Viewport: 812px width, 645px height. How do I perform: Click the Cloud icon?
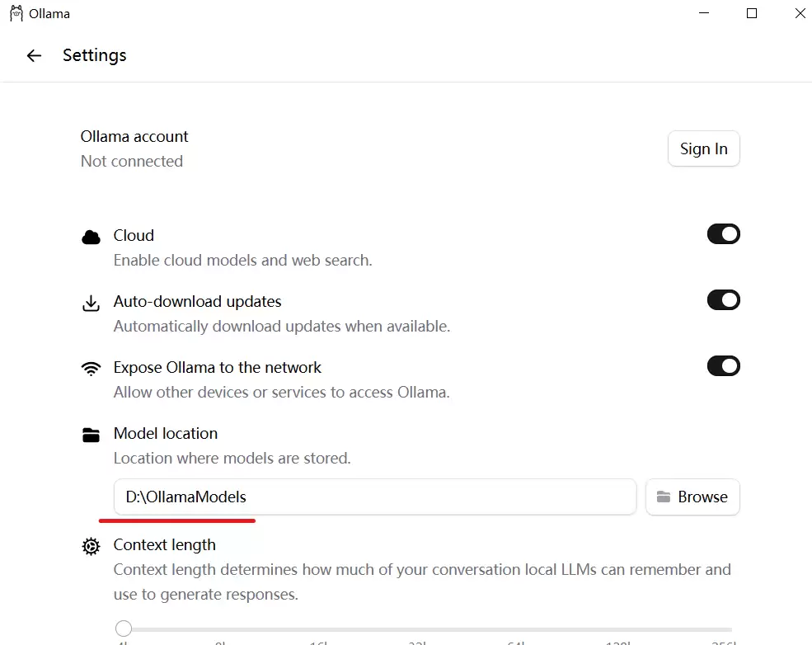pyautogui.click(x=91, y=238)
